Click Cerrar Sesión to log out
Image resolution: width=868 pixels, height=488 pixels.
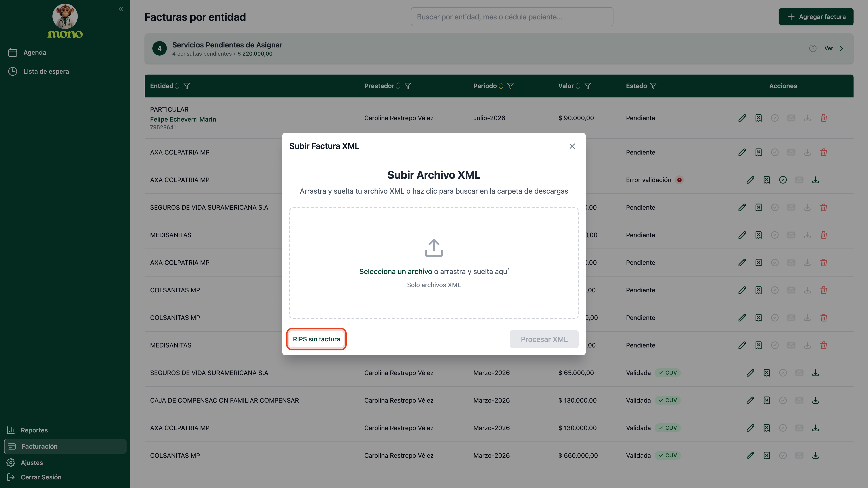pos(65,477)
